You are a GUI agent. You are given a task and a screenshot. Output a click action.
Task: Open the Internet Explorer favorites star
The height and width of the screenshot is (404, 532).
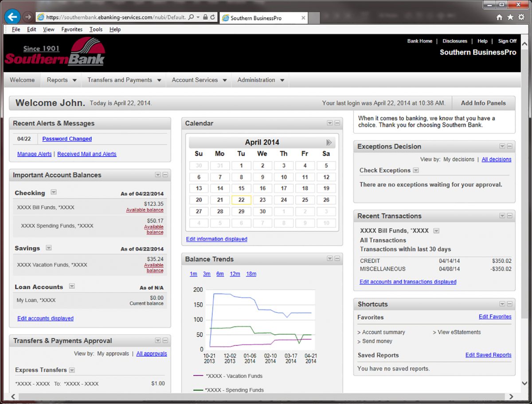tap(510, 17)
